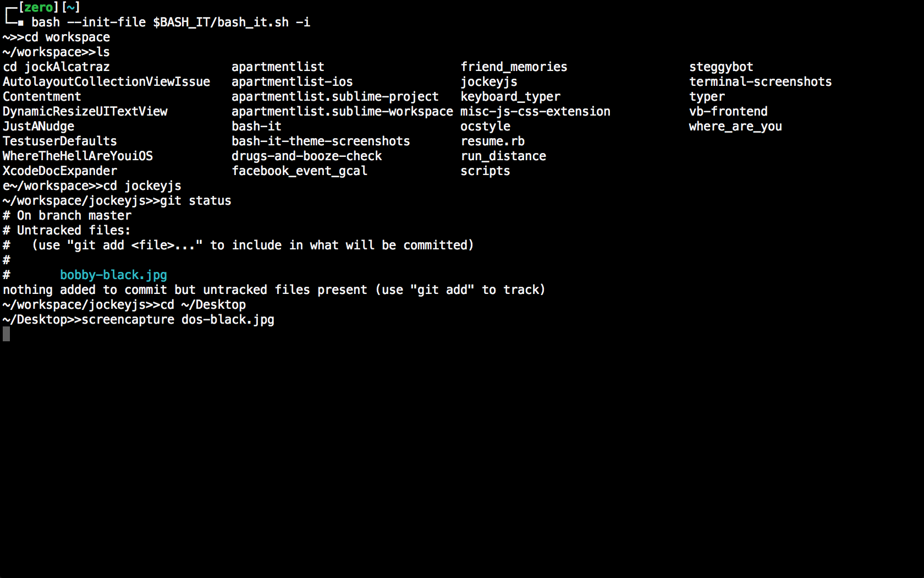Screen dimensions: 924x578
Task: Click the XcodeDocExpander directory name
Action: [60, 171]
